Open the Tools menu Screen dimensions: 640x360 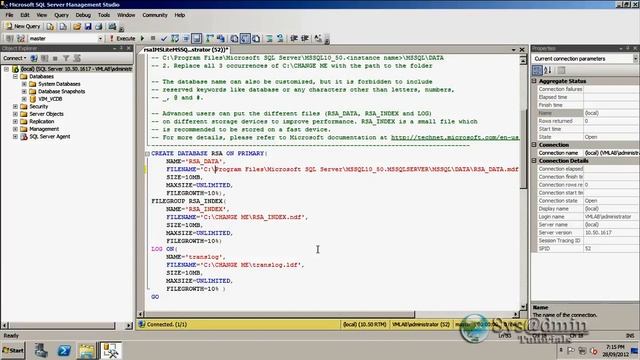[x=104, y=15]
